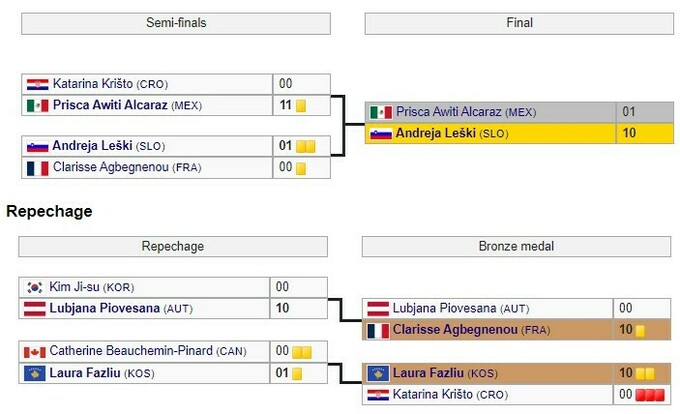Image resolution: width=680 pixels, height=414 pixels.
Task: Click the Repechage section heading
Action: [49, 211]
